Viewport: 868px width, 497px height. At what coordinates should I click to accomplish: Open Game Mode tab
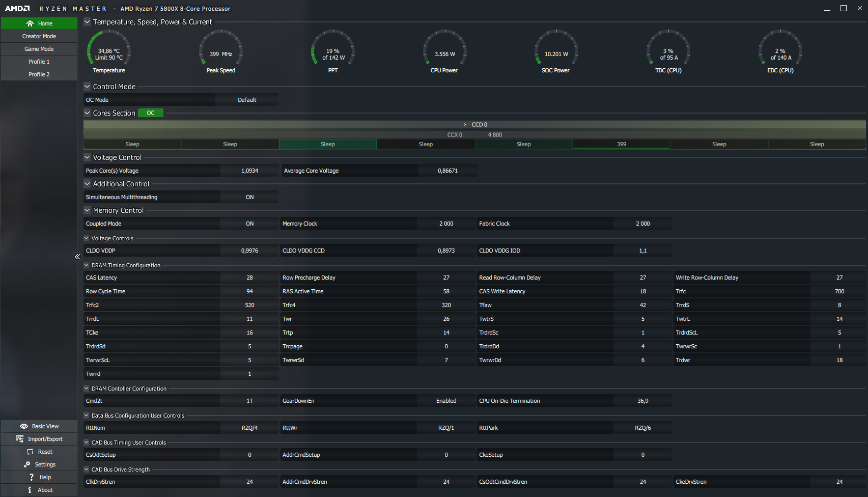(x=39, y=49)
